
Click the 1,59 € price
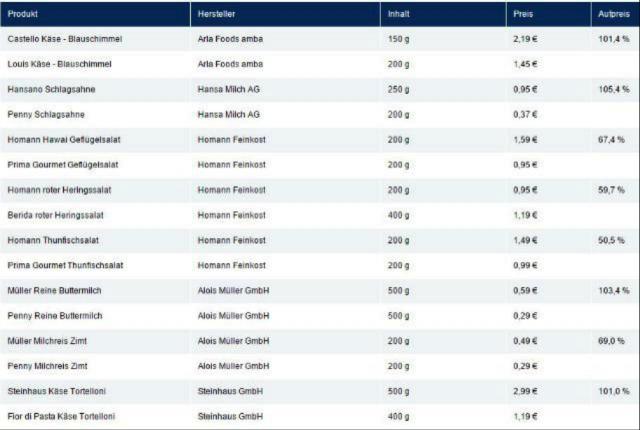(525, 140)
